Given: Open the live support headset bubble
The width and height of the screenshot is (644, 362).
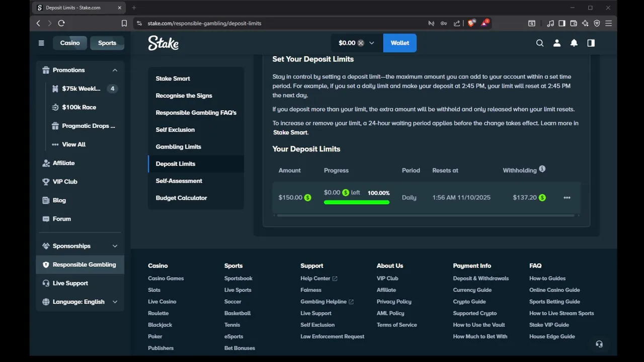Looking at the screenshot, I should point(599,344).
